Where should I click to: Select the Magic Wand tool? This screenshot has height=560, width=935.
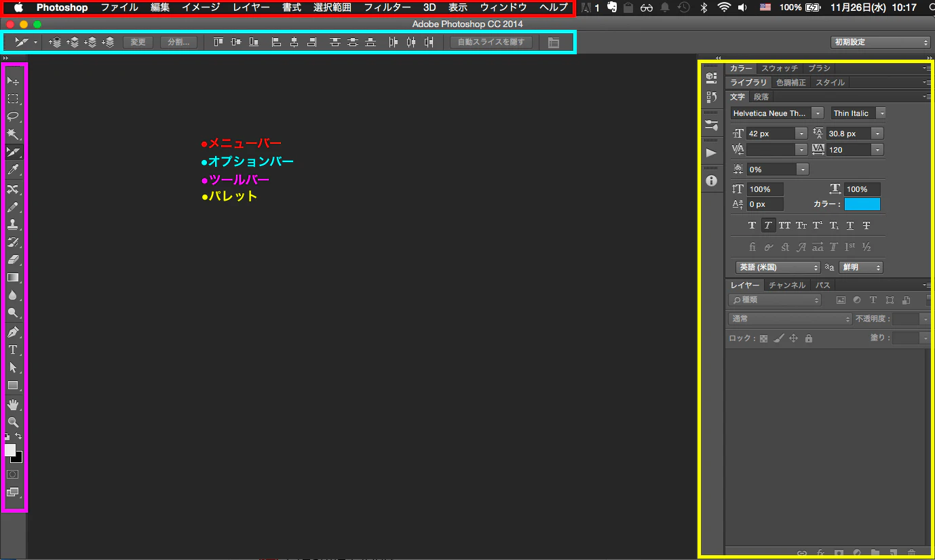[13, 134]
